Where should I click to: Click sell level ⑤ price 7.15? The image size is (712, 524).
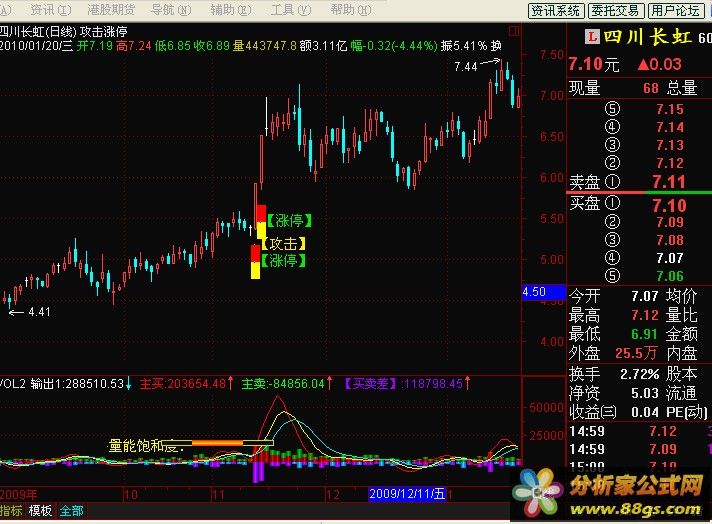pos(670,109)
